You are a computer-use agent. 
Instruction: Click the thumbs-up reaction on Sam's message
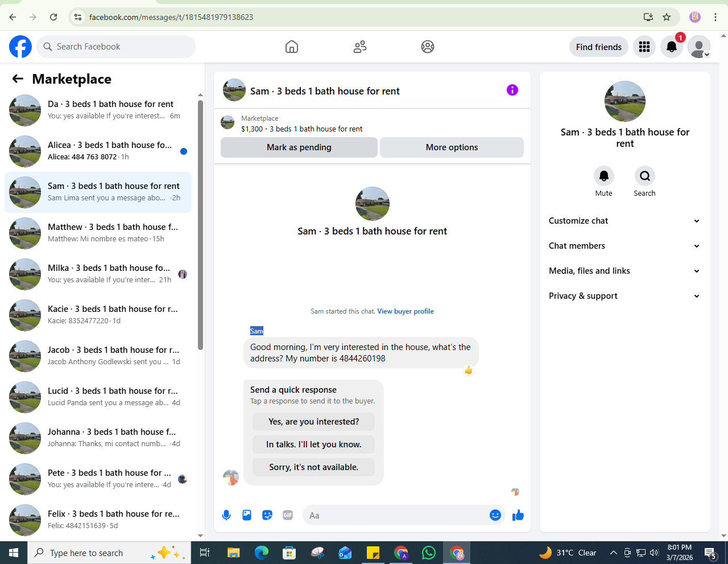click(469, 370)
